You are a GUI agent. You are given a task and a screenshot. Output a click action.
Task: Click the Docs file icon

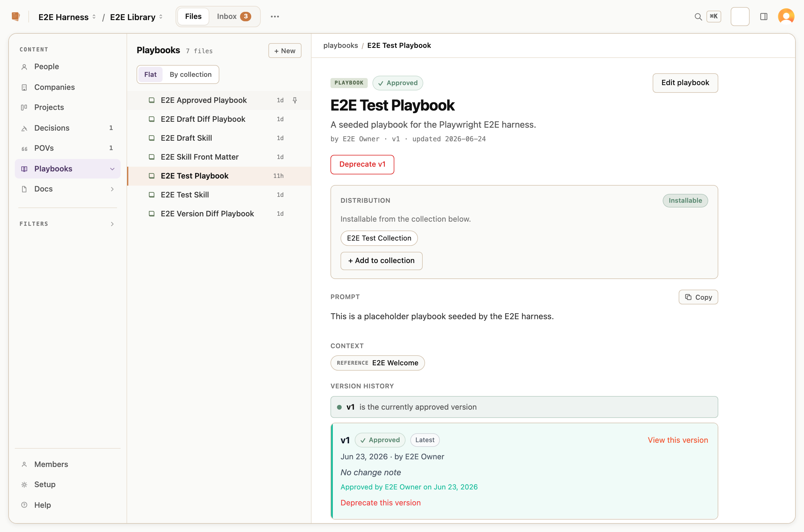tap(24, 189)
